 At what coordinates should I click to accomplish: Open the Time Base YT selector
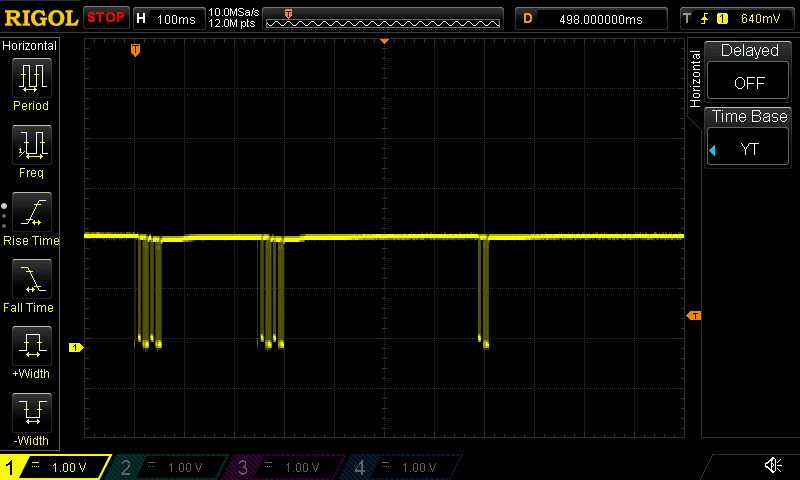[x=749, y=137]
